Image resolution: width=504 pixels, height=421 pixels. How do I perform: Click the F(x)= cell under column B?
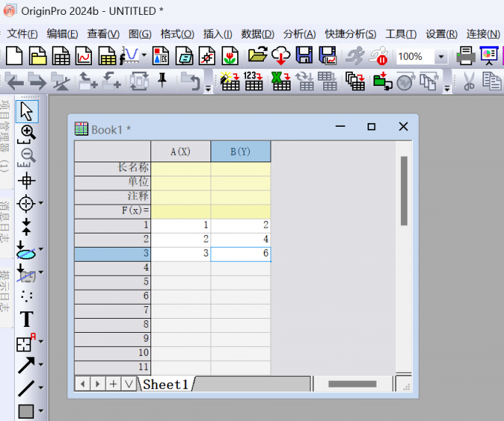point(241,211)
